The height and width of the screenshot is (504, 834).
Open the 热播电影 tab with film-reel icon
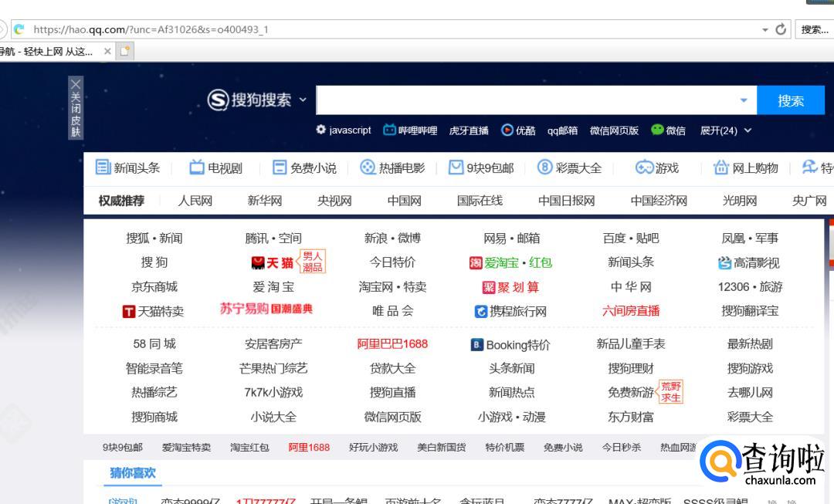tap(392, 167)
